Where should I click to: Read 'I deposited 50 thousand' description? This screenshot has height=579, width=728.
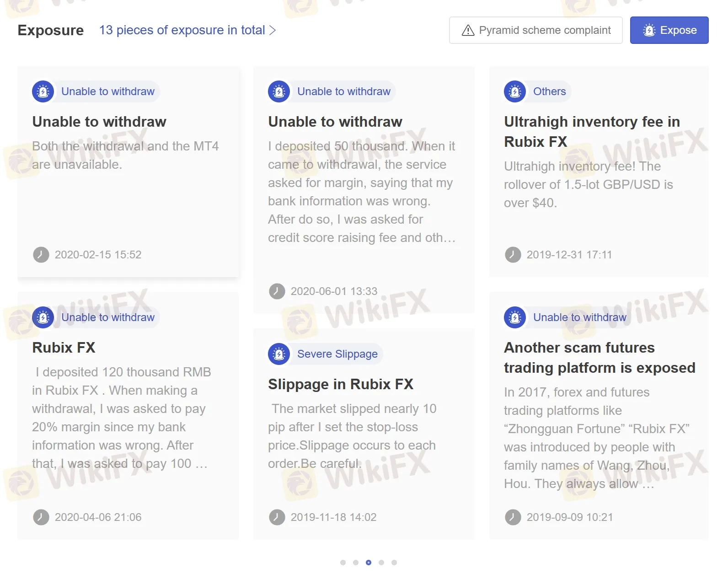(x=362, y=192)
